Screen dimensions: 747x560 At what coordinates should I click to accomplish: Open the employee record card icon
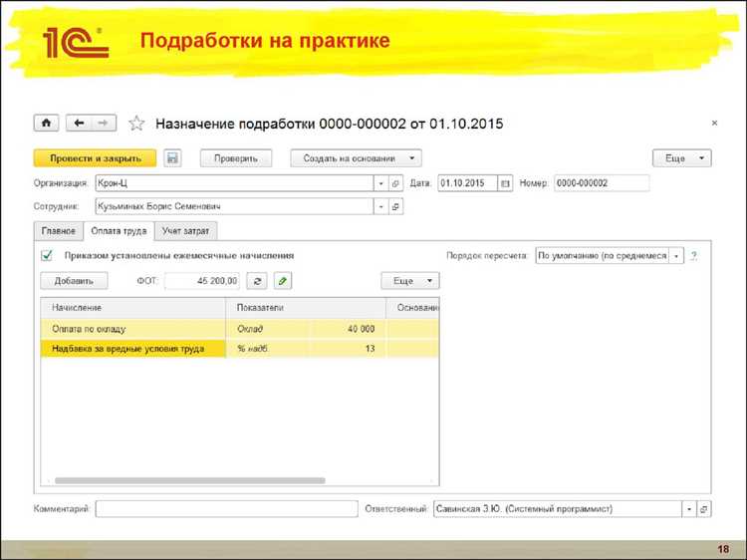click(395, 206)
